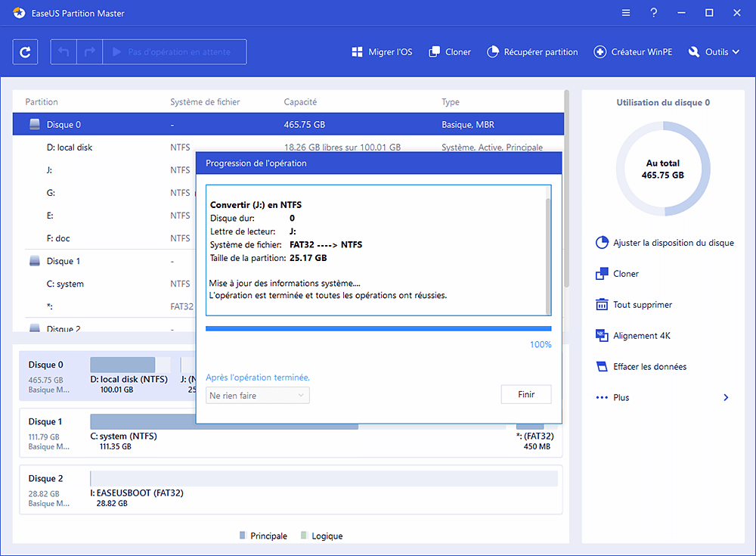Click the Après l'opération terminée label
This screenshot has height=556, width=756.
pyautogui.click(x=258, y=377)
